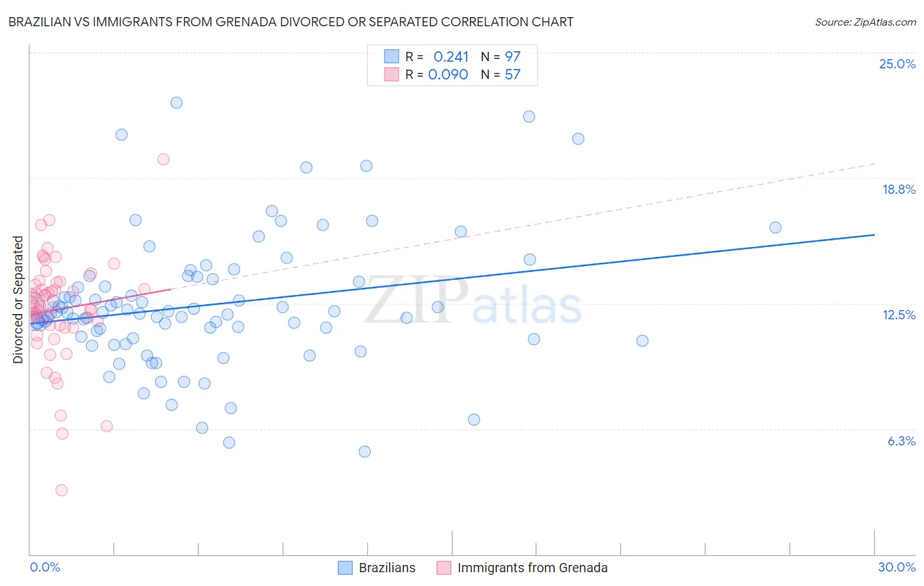924x586 pixels.
Task: Select the Brazilians legend label
Action: pos(387,568)
